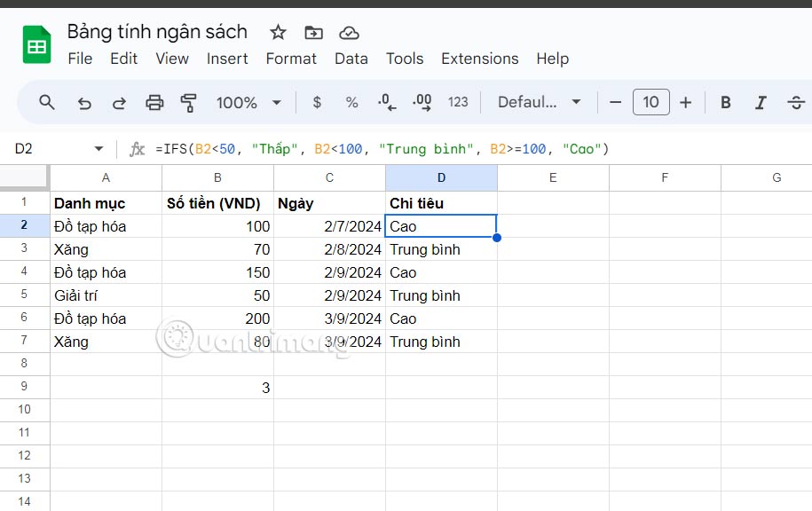
Task: Star the spreadsheet Bảng tính ngân sách
Action: (x=278, y=32)
